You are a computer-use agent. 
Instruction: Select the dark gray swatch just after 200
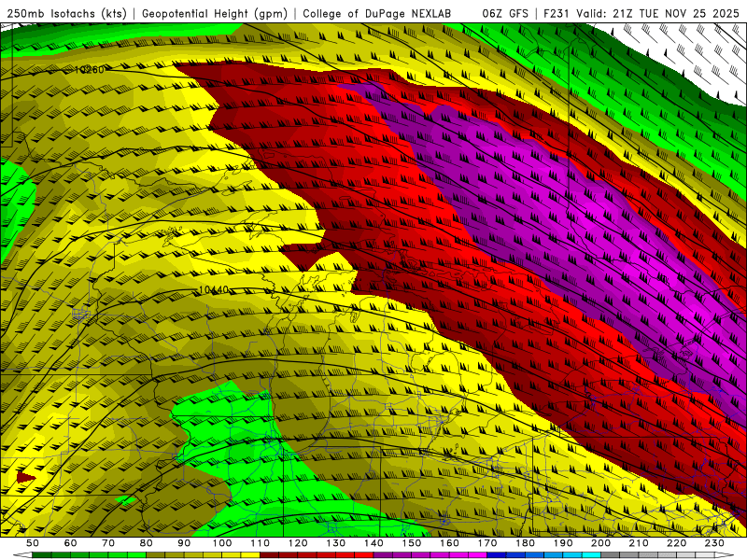(611, 555)
